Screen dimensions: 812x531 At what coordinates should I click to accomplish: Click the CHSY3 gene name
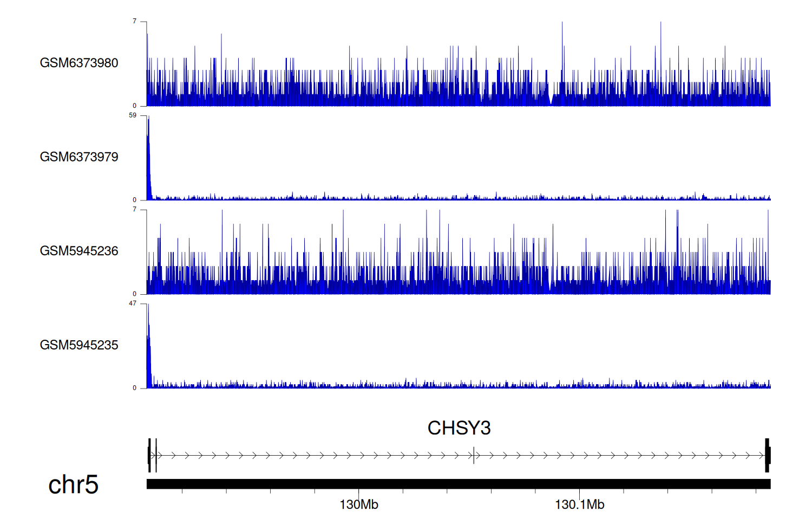(x=459, y=428)
